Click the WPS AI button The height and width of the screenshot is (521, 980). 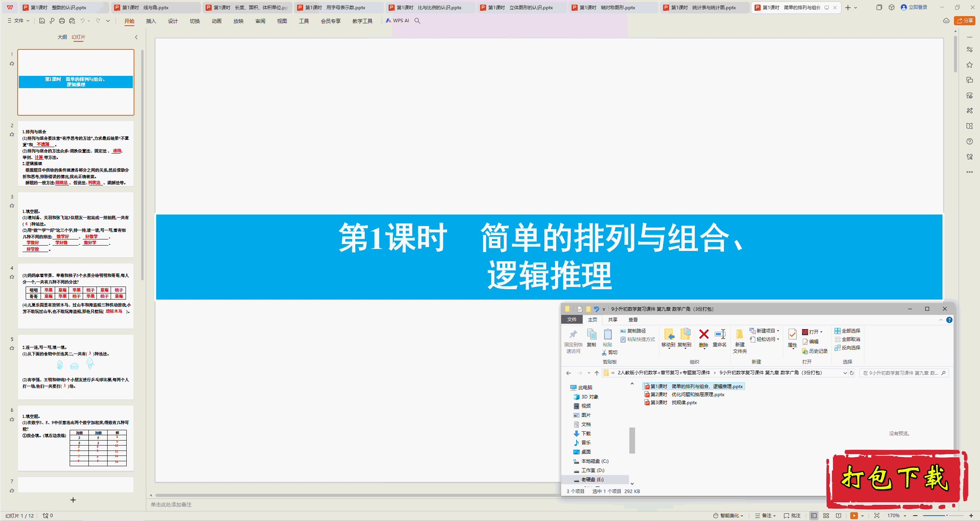pyautogui.click(x=398, y=21)
